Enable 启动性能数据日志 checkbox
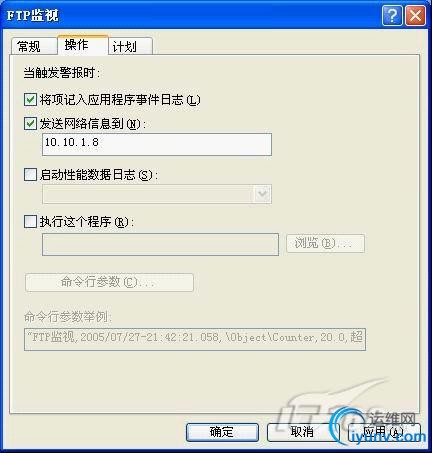The height and width of the screenshot is (453, 432). coord(30,174)
